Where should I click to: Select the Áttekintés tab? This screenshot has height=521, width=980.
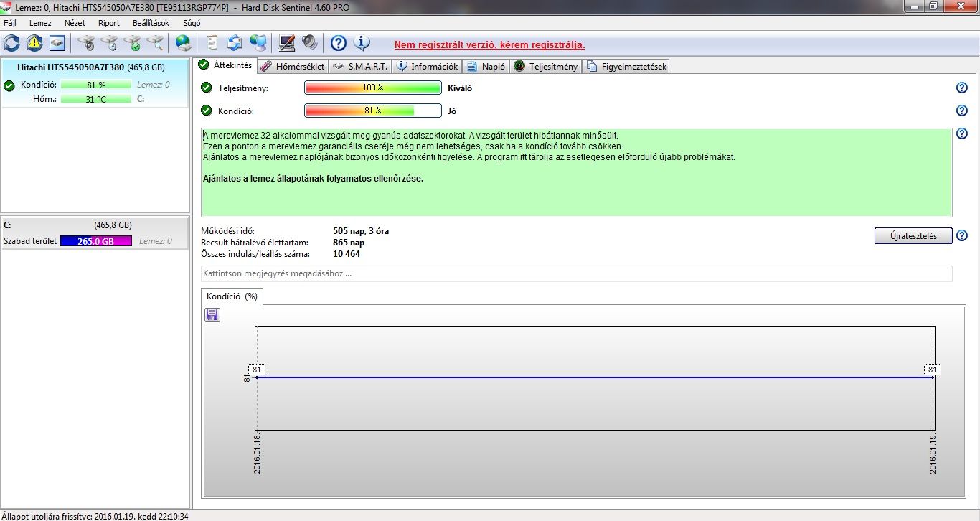(x=225, y=65)
